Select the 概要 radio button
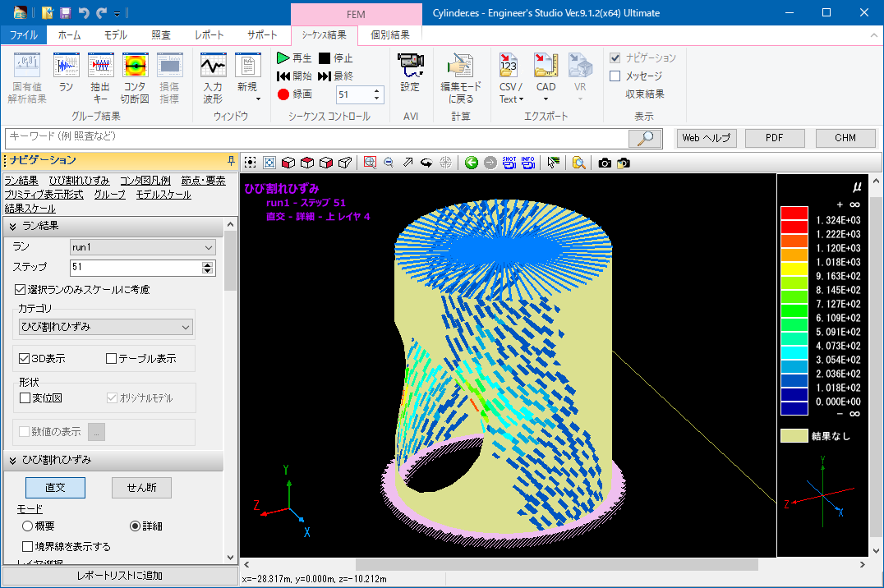This screenshot has width=884, height=588. [x=28, y=526]
